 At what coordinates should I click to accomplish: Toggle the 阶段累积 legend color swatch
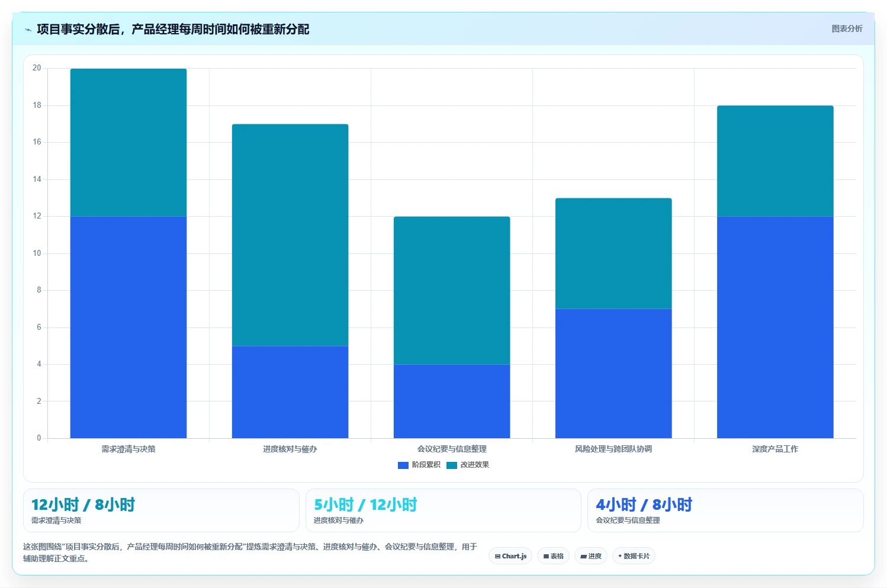403,465
